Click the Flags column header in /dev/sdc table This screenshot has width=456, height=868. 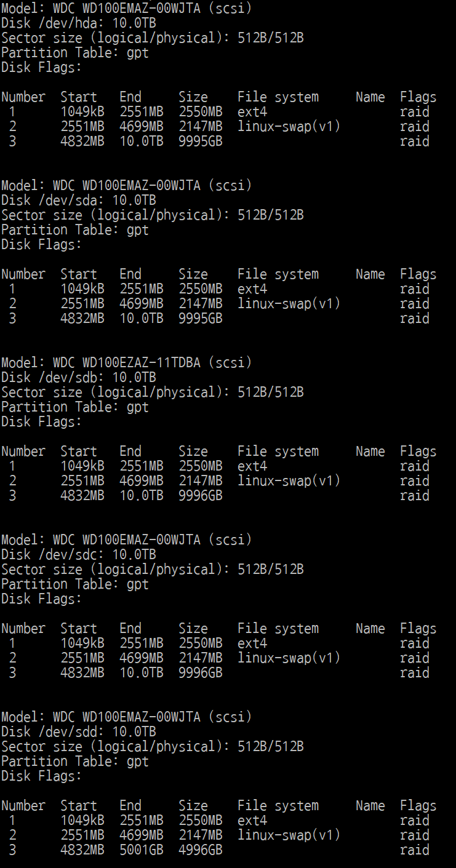(x=418, y=629)
